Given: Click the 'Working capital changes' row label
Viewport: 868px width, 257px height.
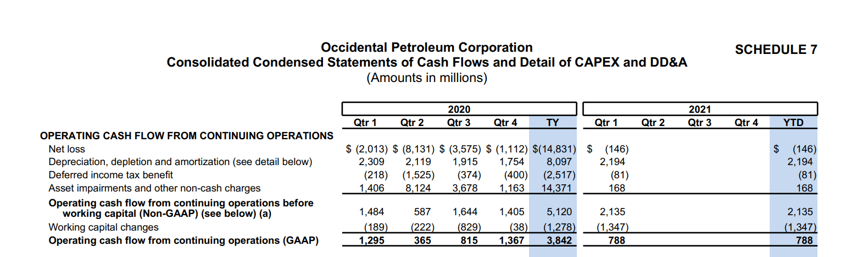Looking at the screenshot, I should (104, 227).
